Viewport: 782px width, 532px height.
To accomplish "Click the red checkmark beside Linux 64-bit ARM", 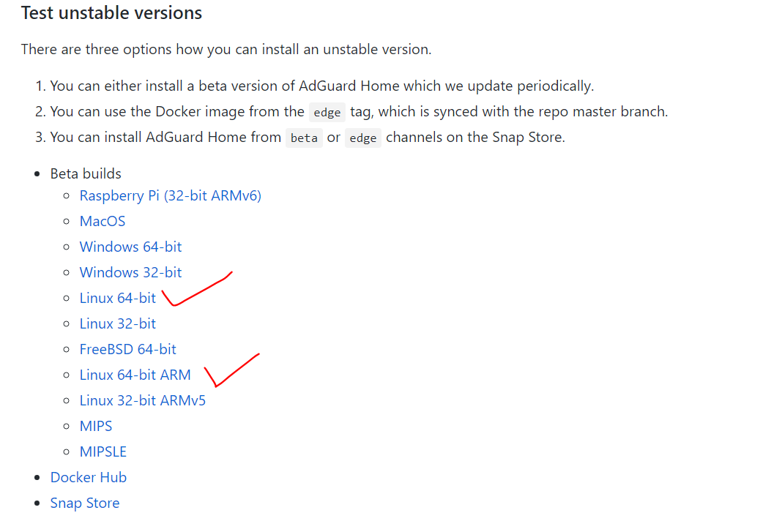I will tap(231, 370).
